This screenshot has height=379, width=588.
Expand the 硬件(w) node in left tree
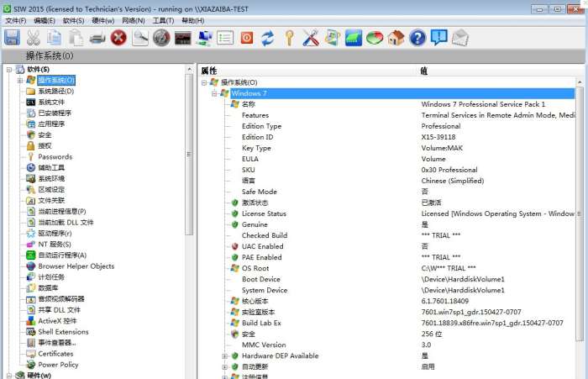coord(9,375)
